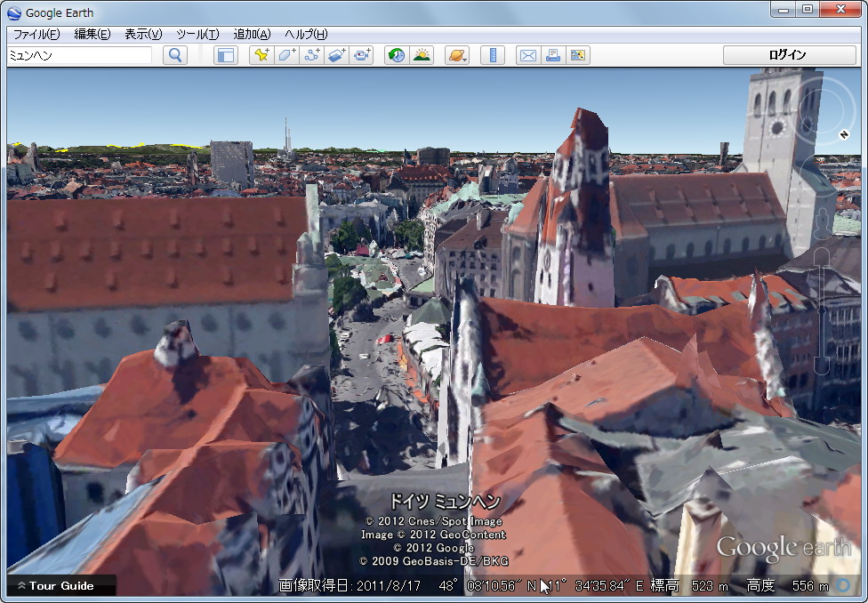This screenshot has height=603, width=868.
Task: Select the ruler measurement tool
Action: click(x=493, y=55)
